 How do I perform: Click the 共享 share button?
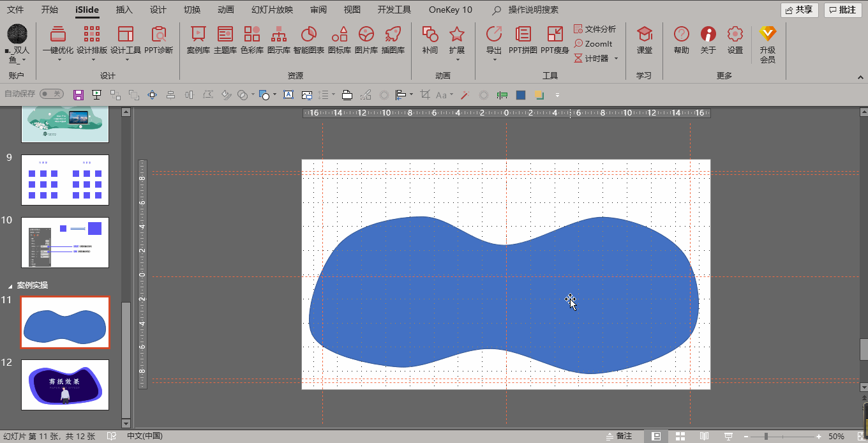pos(798,10)
